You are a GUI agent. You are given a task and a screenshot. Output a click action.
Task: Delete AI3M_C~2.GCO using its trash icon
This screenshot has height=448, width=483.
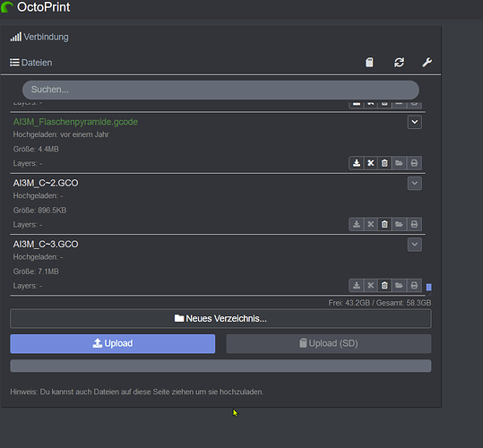pyautogui.click(x=384, y=224)
